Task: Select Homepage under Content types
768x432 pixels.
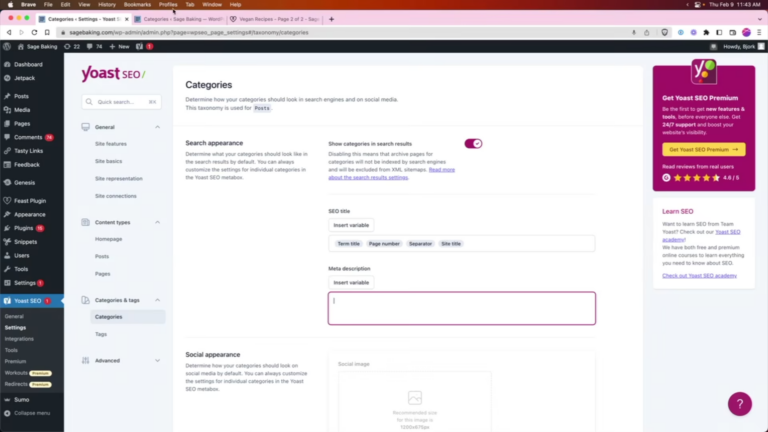Action: click(108, 239)
